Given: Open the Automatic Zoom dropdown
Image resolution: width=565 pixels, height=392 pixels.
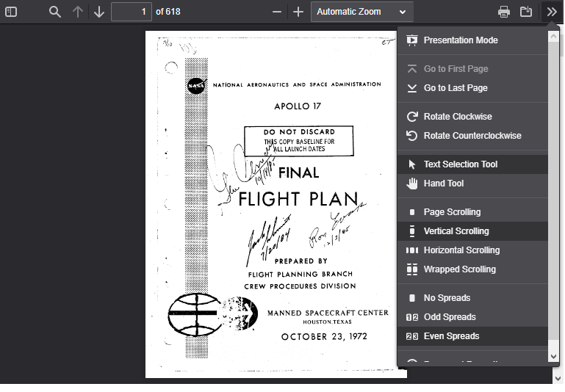Looking at the screenshot, I should [361, 12].
